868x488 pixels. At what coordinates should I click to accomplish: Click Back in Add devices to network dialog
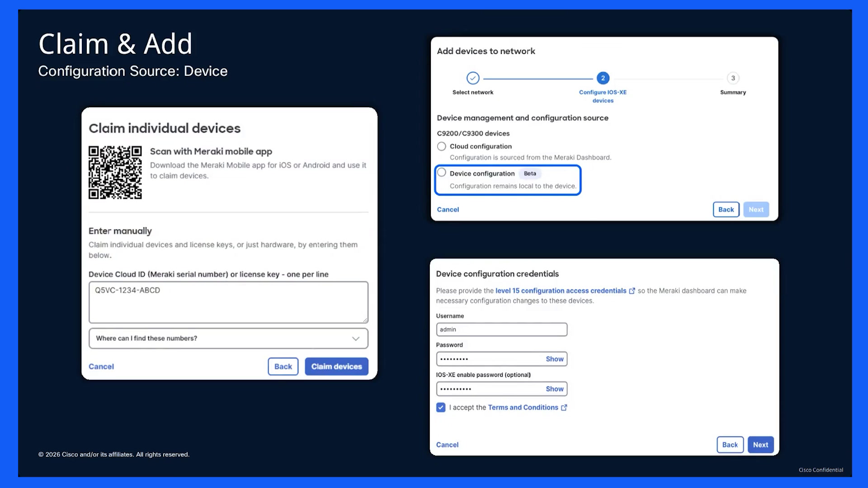click(x=726, y=210)
